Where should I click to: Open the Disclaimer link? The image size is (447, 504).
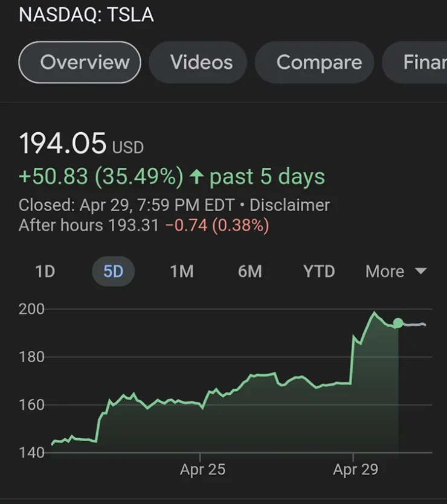tap(289, 205)
